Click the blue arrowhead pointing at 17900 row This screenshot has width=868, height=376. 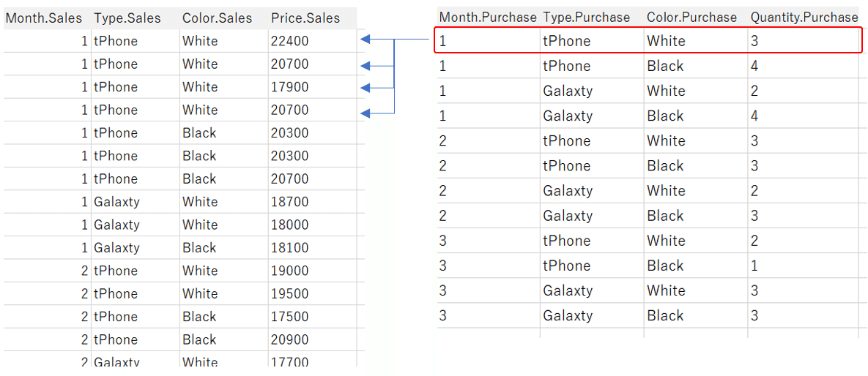tap(365, 87)
